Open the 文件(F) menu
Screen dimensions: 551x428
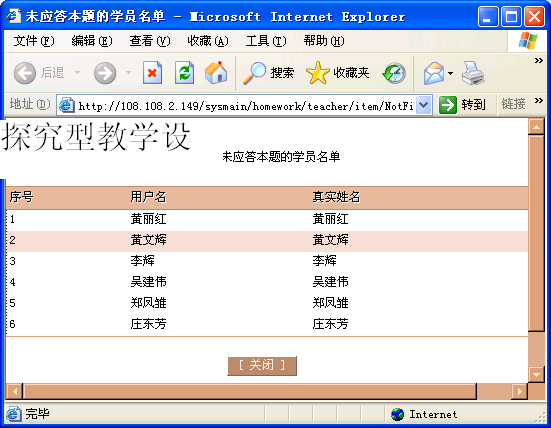point(34,41)
